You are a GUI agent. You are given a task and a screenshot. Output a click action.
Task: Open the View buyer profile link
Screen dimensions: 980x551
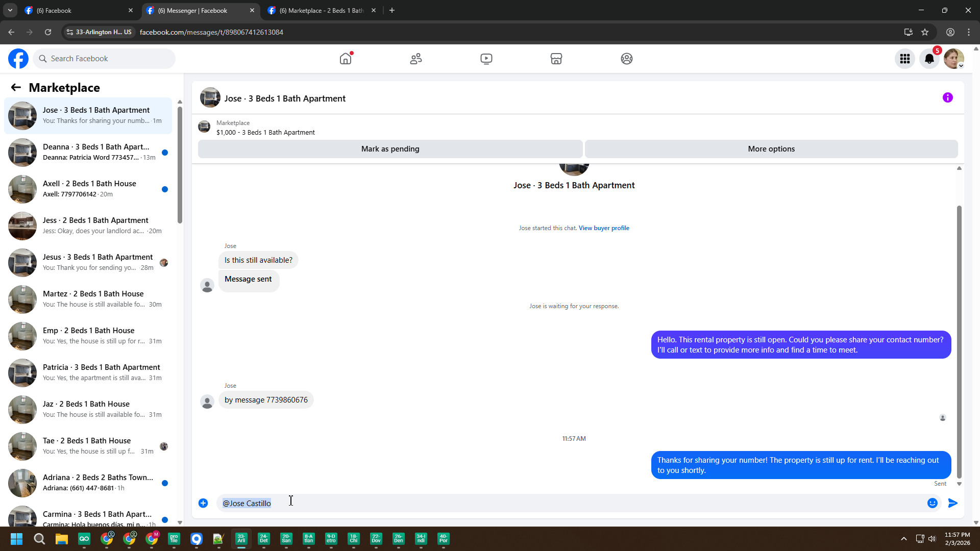point(604,228)
